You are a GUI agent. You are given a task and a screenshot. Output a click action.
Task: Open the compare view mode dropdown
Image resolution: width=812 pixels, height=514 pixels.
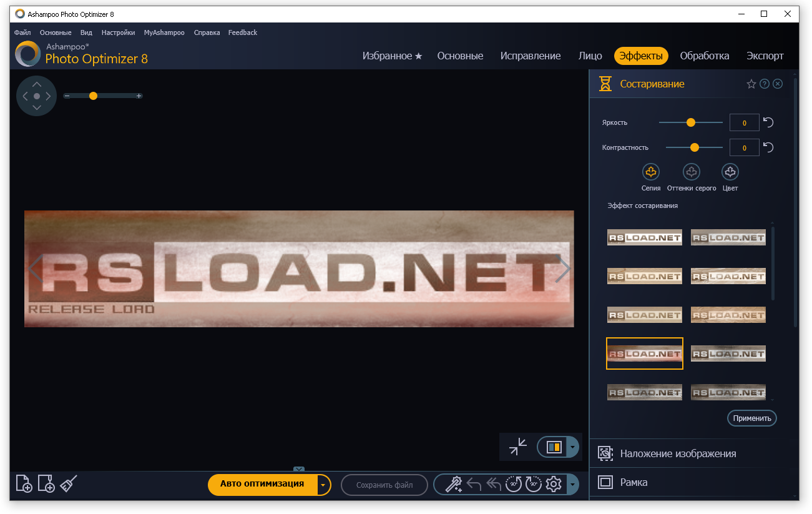(x=573, y=447)
